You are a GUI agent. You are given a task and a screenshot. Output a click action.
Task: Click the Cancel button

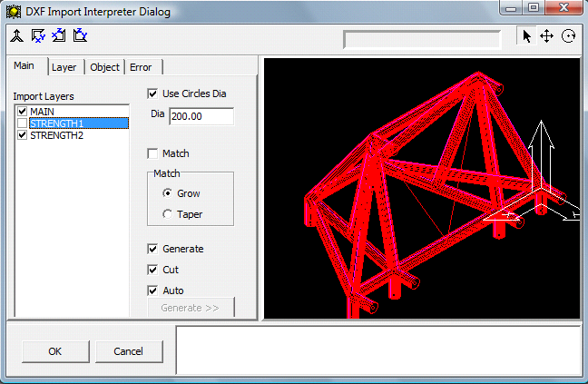tap(128, 351)
